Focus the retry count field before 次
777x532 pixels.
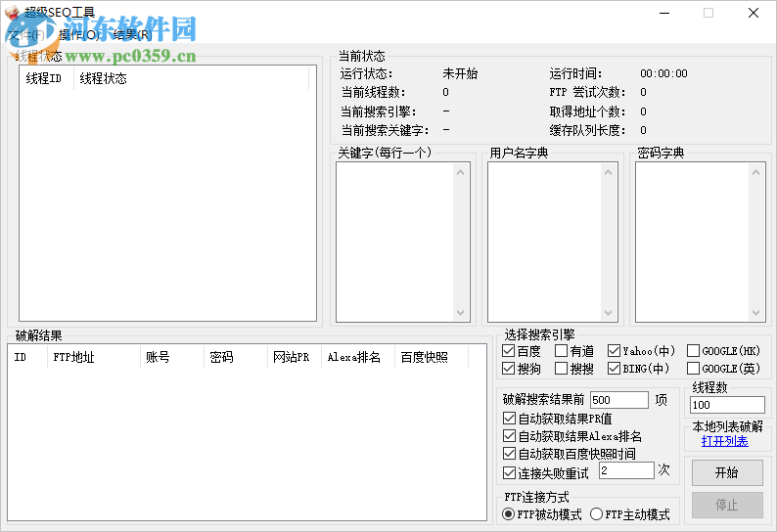click(x=626, y=470)
